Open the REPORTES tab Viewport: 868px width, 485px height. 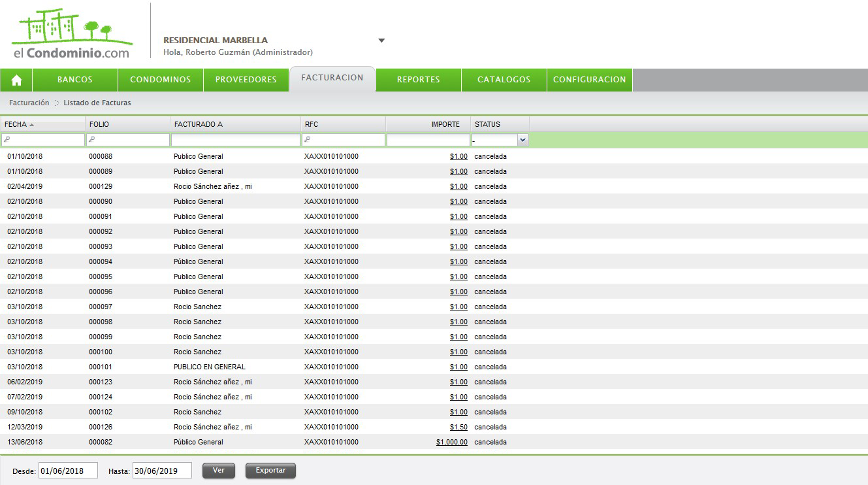click(418, 80)
